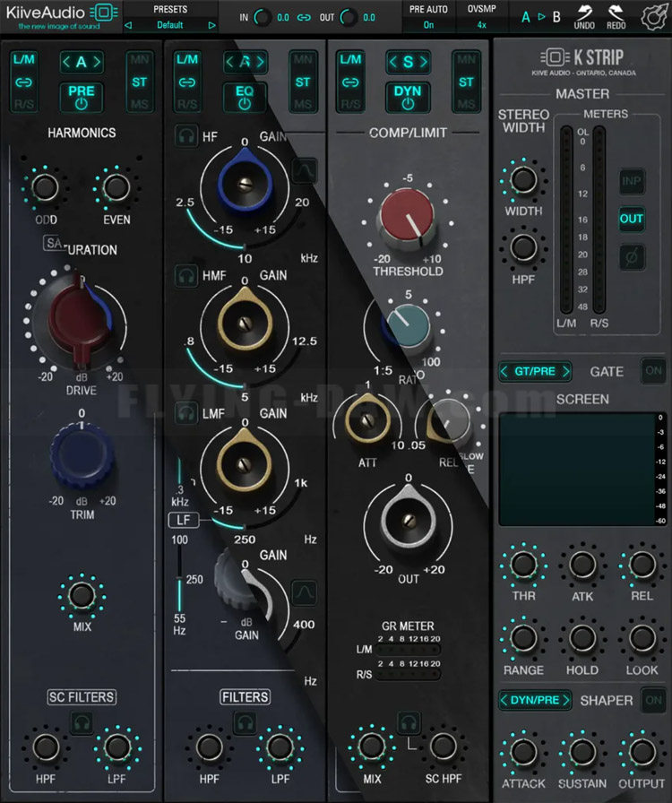Select ST mode in the PRE module
Image resolution: width=672 pixels, height=803 pixels.
[139, 82]
